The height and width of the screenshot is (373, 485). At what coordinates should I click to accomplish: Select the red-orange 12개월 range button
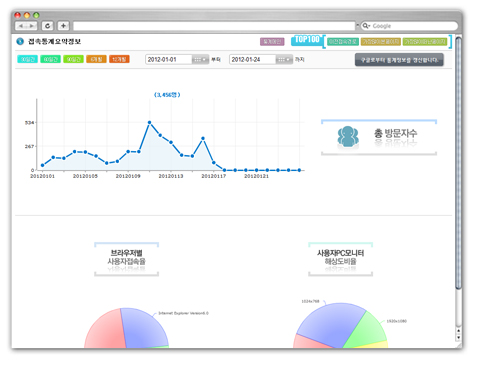[119, 59]
